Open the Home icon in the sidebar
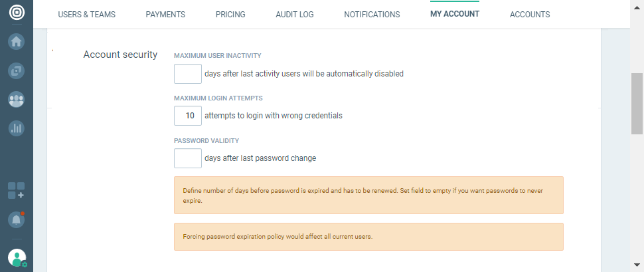 point(17,41)
